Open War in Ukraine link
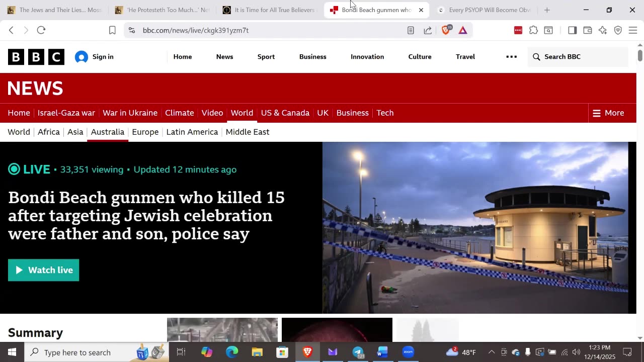644x362 pixels. pyautogui.click(x=130, y=113)
